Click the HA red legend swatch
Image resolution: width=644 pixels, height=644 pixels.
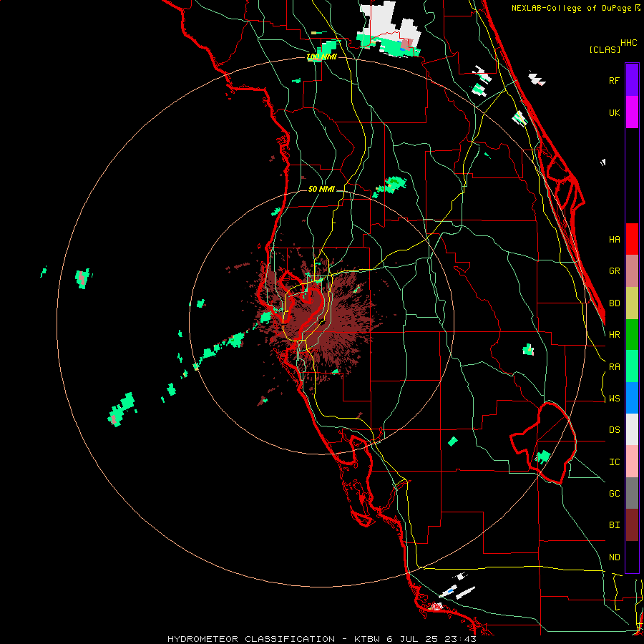[632, 239]
